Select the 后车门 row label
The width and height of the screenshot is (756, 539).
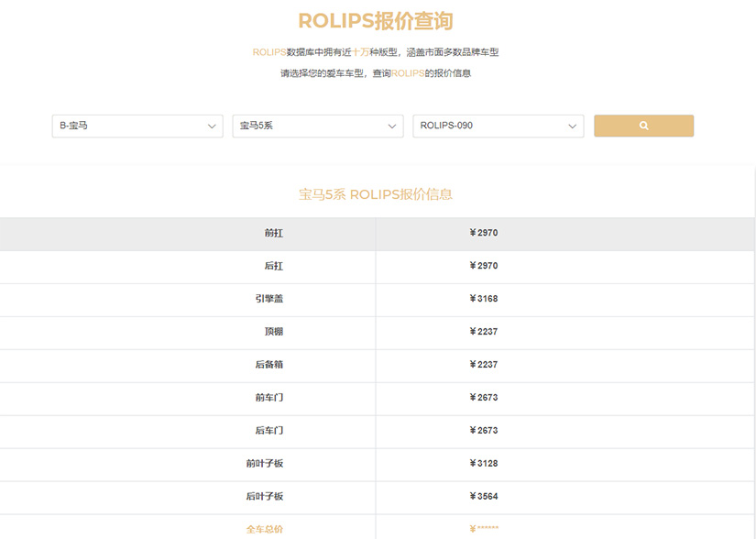click(269, 430)
